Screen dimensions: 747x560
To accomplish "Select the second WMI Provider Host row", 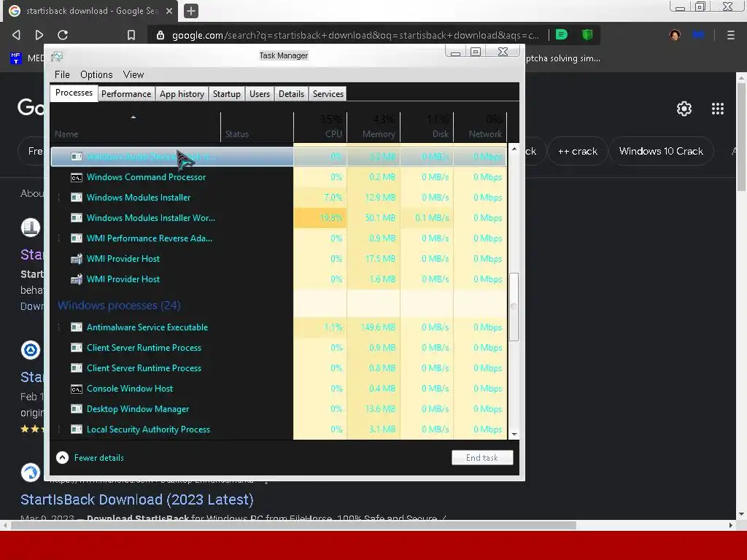I will pyautogui.click(x=278, y=279).
